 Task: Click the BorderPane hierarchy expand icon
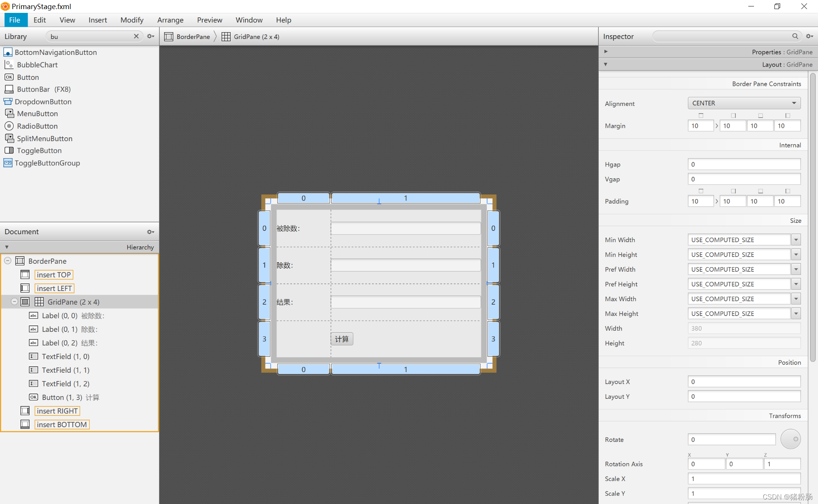[6, 260]
